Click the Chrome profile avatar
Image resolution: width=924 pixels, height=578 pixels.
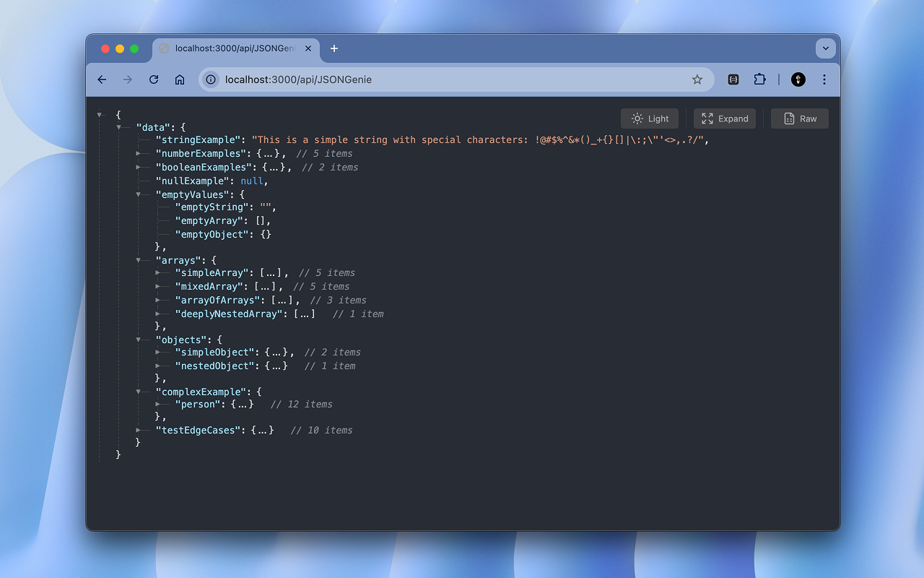coord(798,79)
